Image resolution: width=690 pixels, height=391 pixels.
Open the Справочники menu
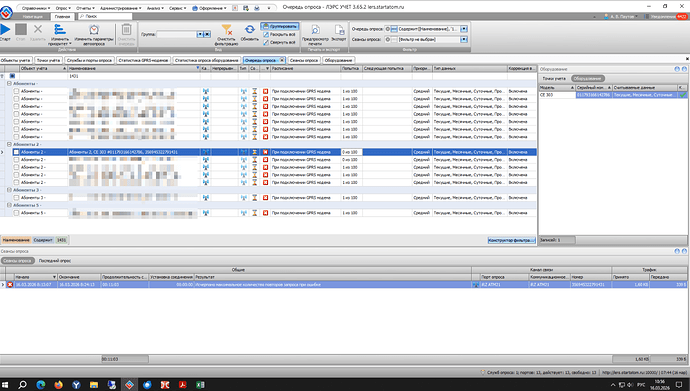pos(36,8)
